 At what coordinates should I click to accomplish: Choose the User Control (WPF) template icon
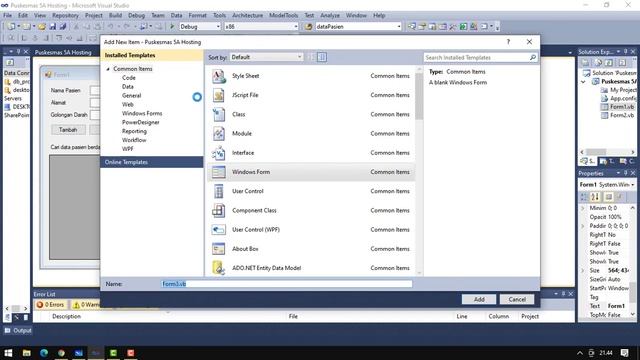(218, 229)
